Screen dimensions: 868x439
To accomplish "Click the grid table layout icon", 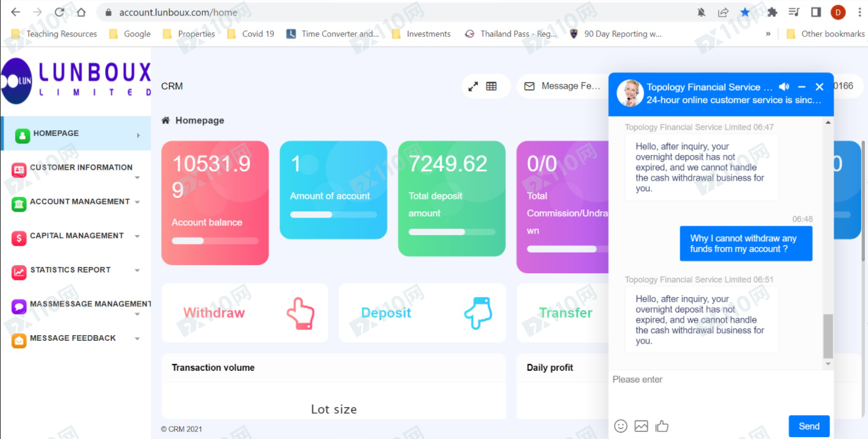I will 491,86.
